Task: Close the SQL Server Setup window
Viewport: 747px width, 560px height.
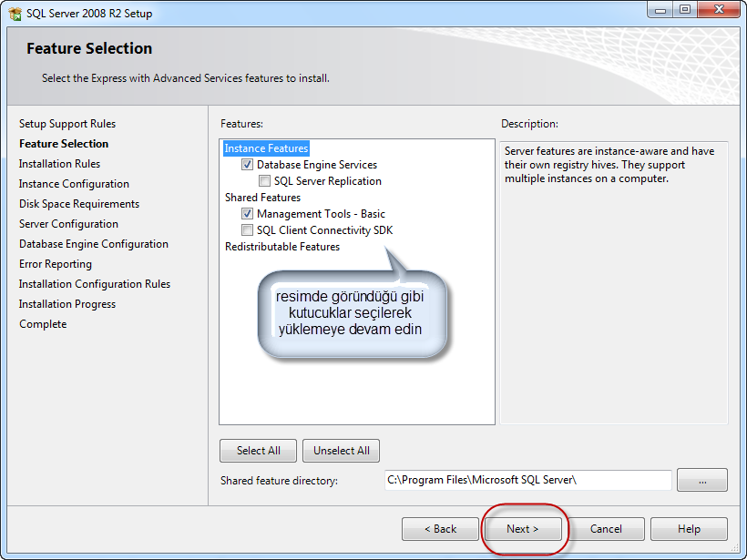Action: click(x=720, y=10)
